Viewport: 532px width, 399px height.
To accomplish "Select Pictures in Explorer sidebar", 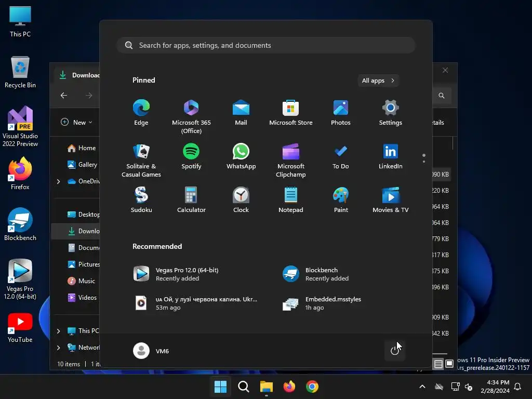I will pos(84,264).
